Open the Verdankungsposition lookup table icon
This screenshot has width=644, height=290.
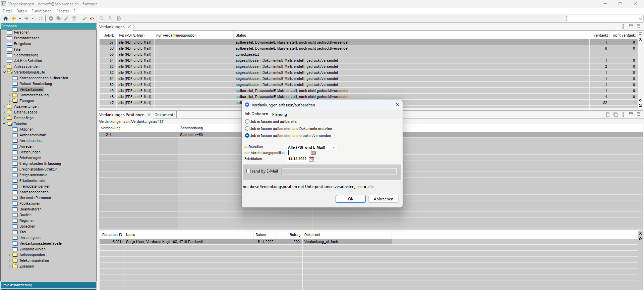click(313, 153)
